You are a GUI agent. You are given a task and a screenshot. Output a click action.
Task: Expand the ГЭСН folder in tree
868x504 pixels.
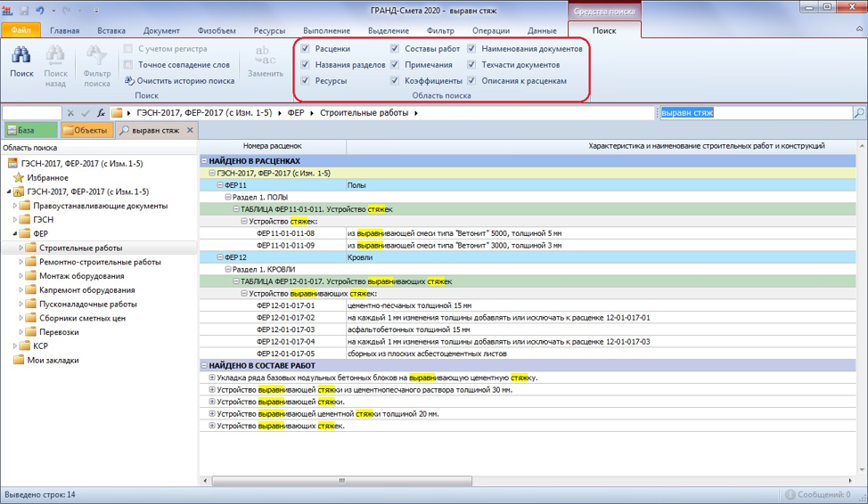pos(15,220)
